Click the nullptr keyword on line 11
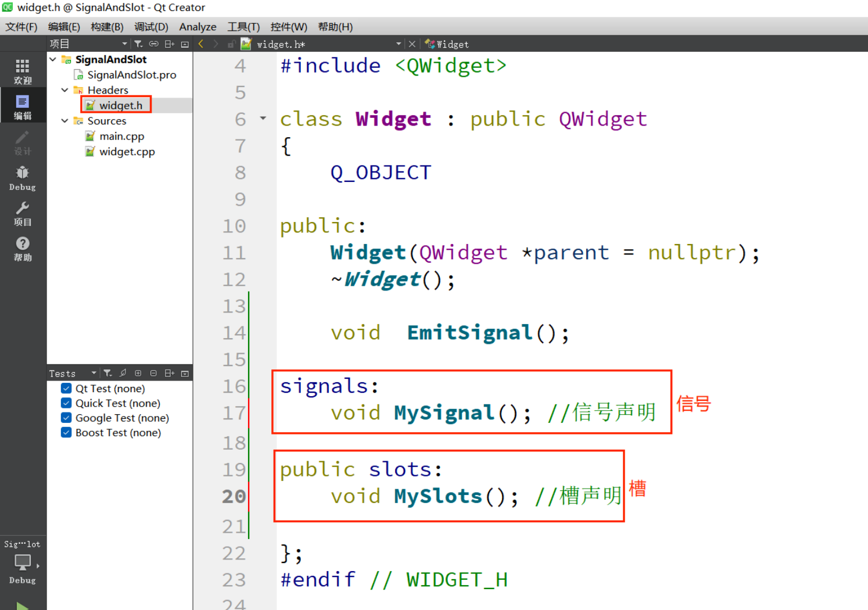The width and height of the screenshot is (868, 610). click(692, 252)
